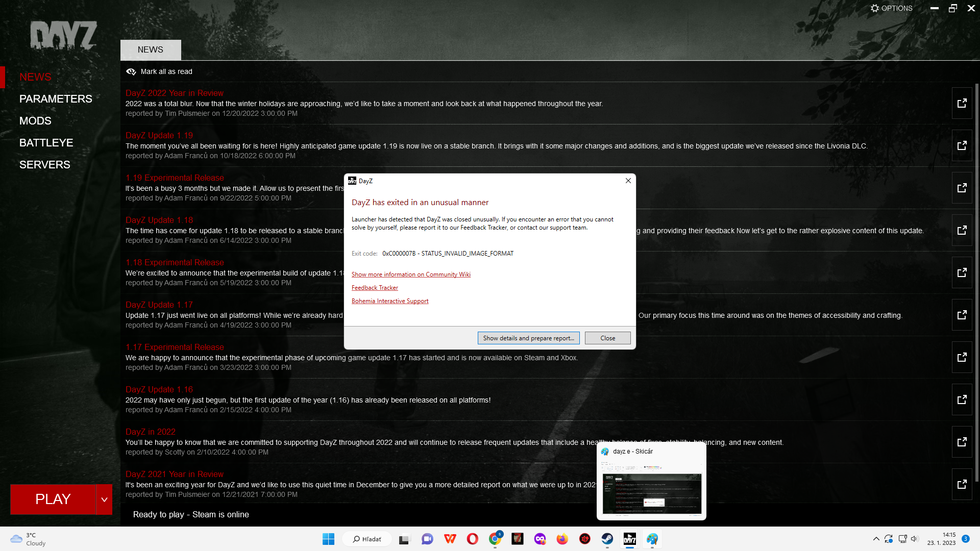Click the Mark all as read label
The image size is (980, 551).
(x=166, y=72)
